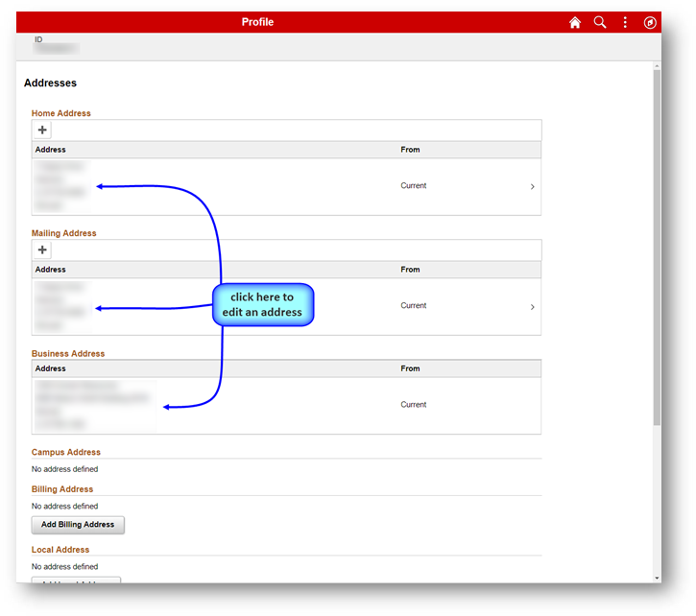Click the Home Address table Address column header

coord(50,150)
